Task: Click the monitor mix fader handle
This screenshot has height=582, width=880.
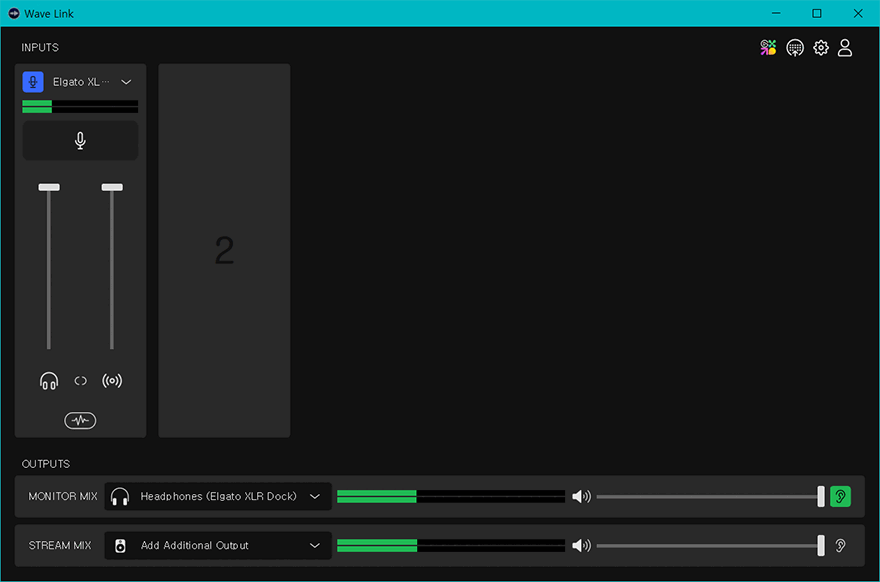Action: tap(49, 187)
